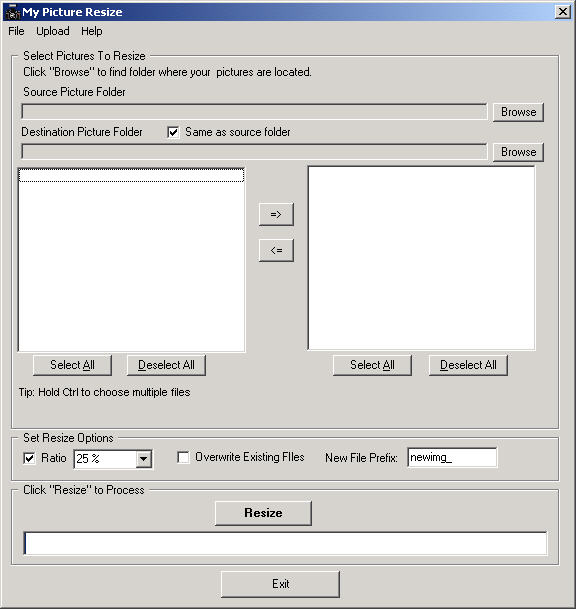Click the New File Prefix text field
The image size is (576, 609).
click(x=452, y=458)
